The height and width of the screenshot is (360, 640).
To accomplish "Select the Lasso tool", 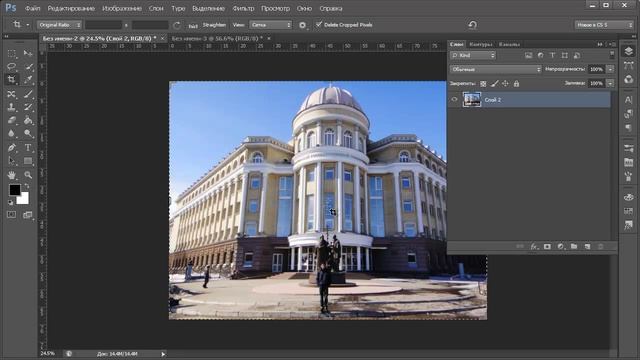I will pyautogui.click(x=11, y=67).
